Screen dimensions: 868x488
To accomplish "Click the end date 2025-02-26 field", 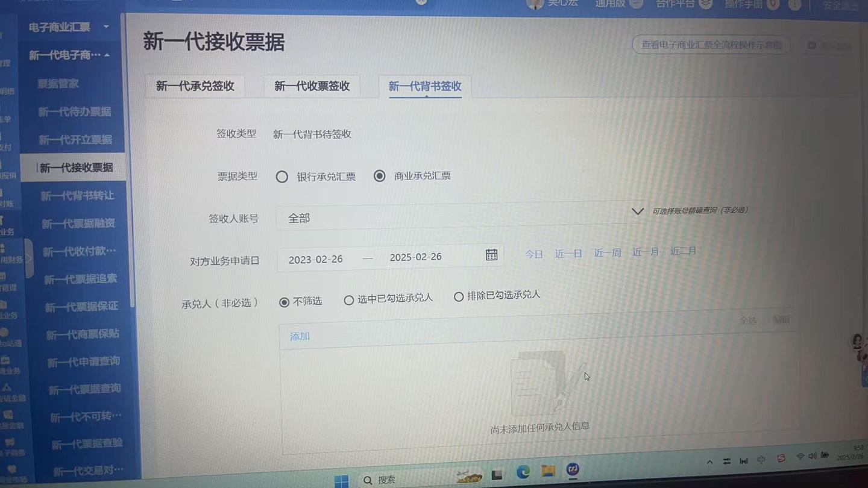I will point(416,257).
